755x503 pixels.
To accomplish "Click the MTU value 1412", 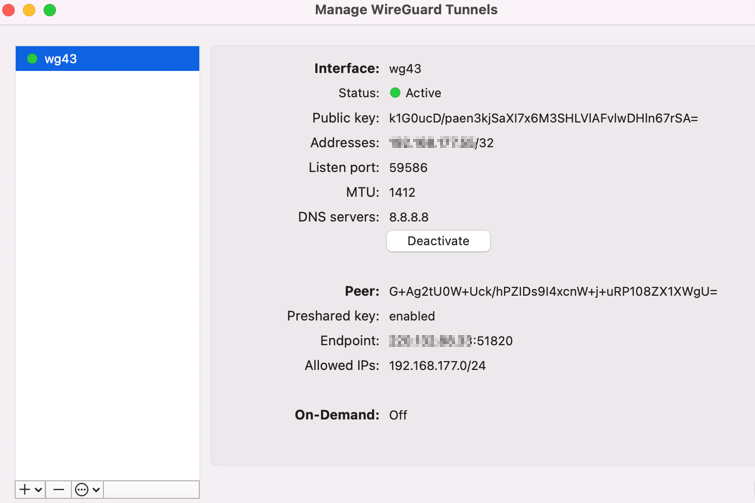I will pos(402,193).
